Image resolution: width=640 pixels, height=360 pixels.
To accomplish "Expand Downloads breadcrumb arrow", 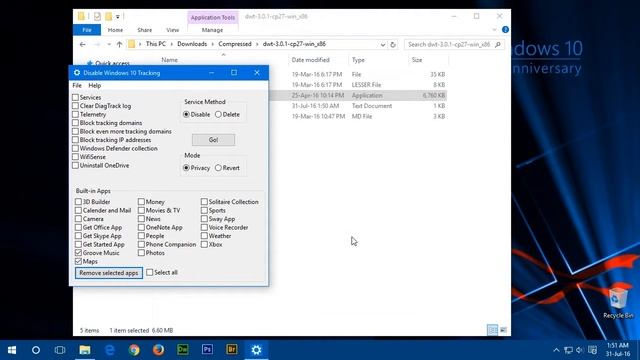I will [x=213, y=44].
